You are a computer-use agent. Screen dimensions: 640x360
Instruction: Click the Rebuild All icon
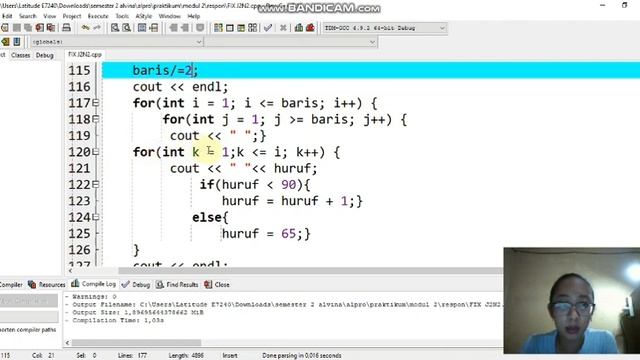[x=253, y=28]
